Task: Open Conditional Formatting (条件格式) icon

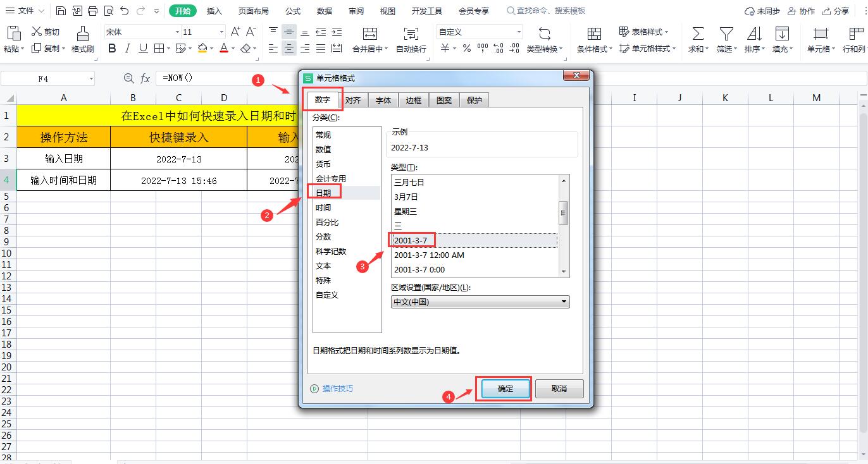Action: click(x=594, y=35)
